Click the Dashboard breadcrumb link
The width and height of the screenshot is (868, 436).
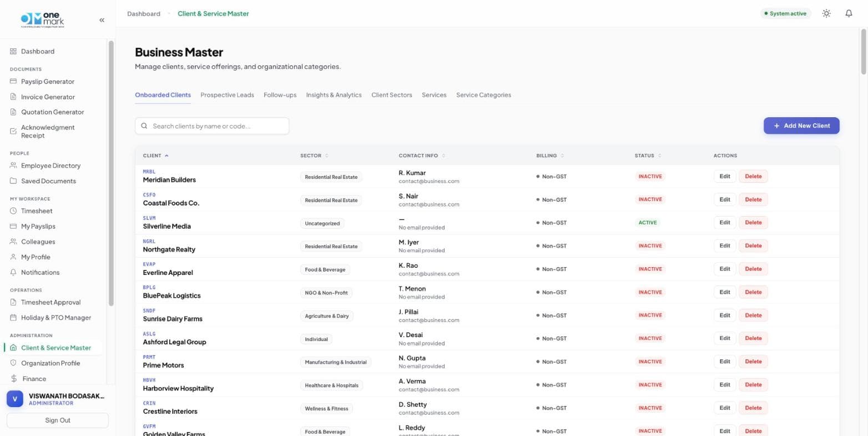144,13
